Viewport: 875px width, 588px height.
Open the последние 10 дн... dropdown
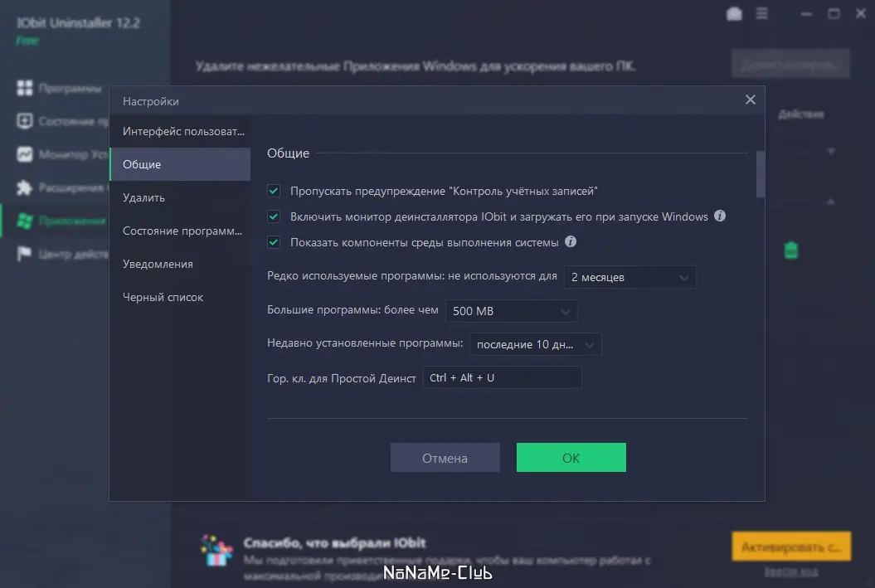[x=535, y=345]
